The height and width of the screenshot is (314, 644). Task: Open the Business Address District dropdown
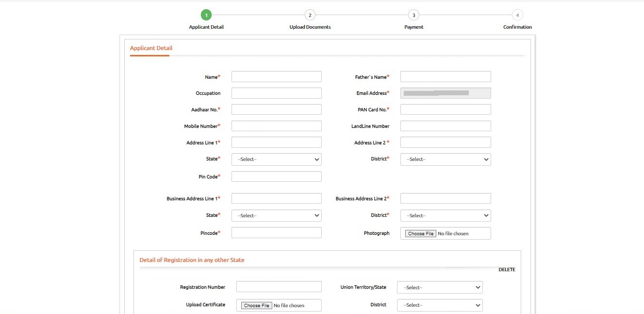[x=445, y=215]
